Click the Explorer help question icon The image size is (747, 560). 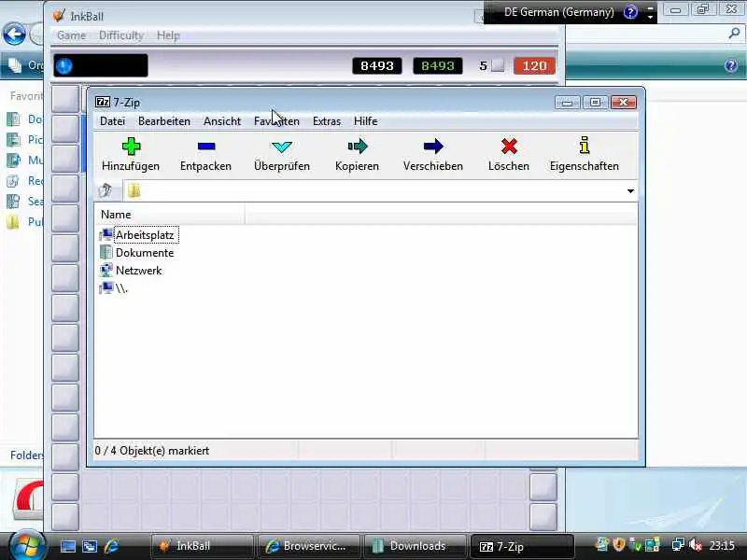[x=731, y=65]
